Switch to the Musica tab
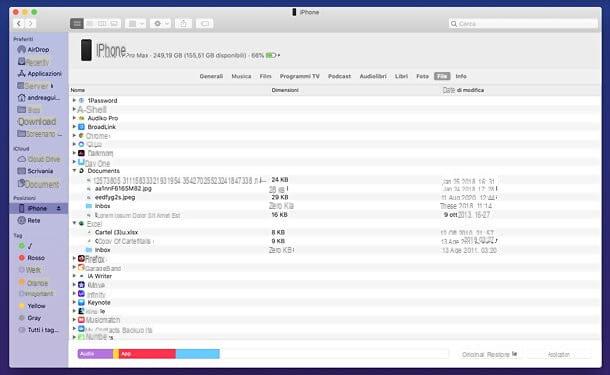 pyautogui.click(x=241, y=76)
